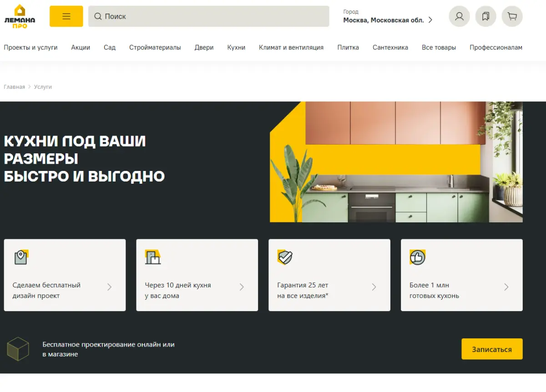Open the shopping cart icon
The height and width of the screenshot is (392, 546).
coord(512,16)
